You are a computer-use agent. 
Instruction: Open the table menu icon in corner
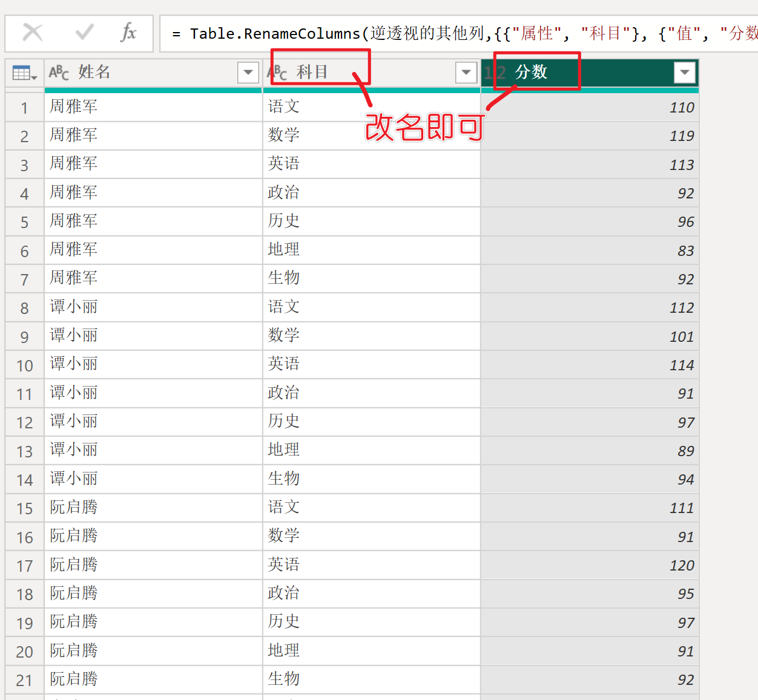[25, 73]
